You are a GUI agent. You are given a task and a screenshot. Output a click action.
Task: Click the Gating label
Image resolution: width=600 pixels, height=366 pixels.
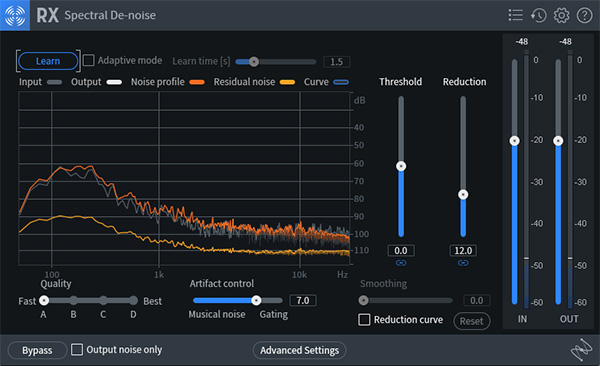(274, 314)
